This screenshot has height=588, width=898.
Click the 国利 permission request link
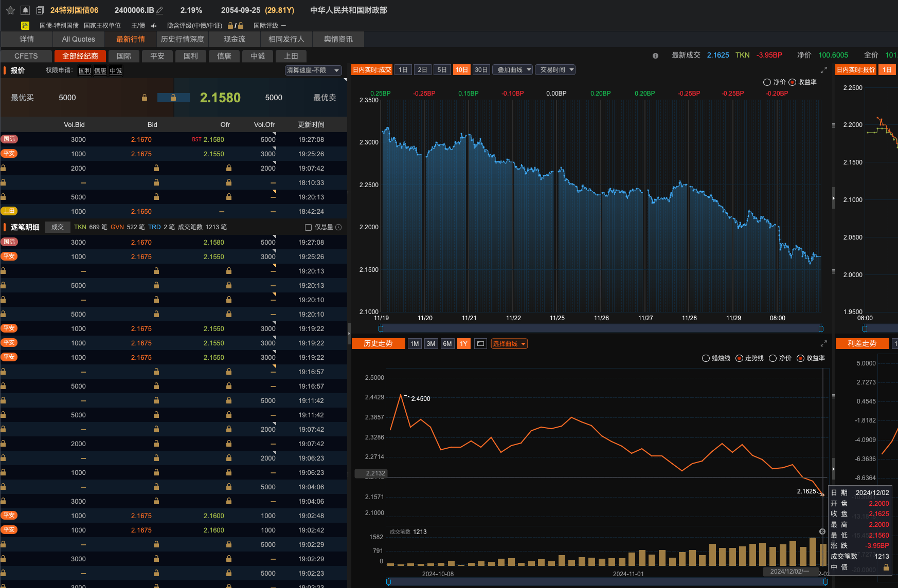(84, 71)
